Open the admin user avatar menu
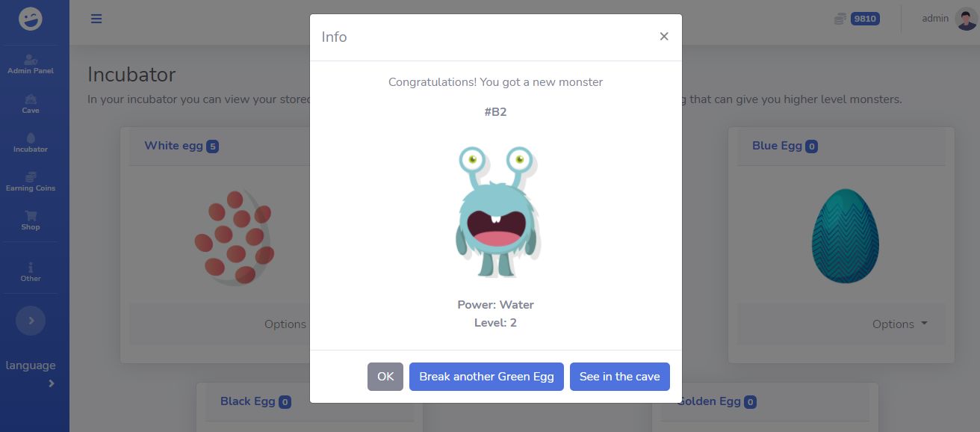The height and width of the screenshot is (432, 980). (966, 19)
